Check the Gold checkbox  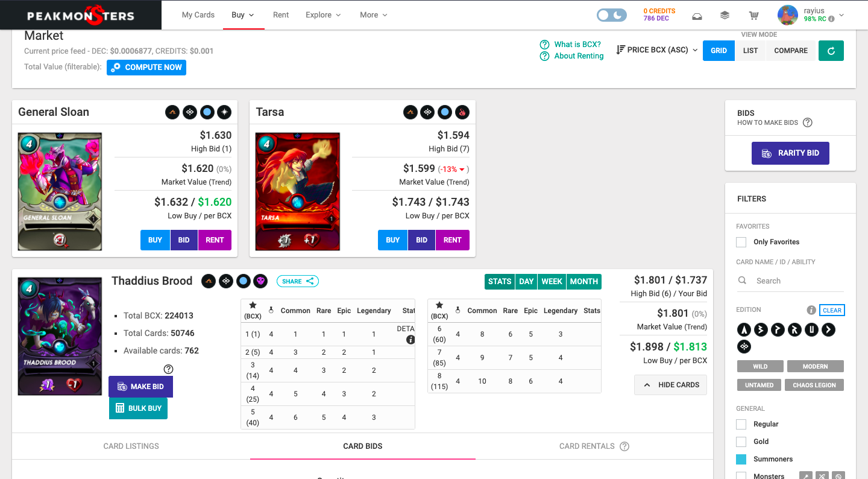coord(741,442)
